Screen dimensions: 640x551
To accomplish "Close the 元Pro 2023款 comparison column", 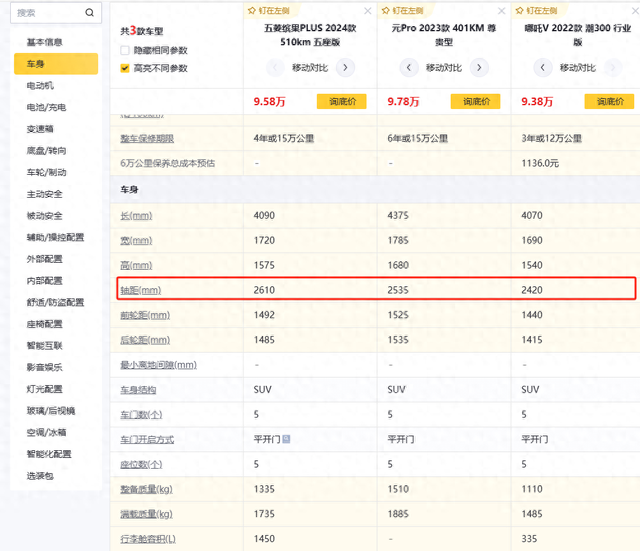I will [501, 11].
